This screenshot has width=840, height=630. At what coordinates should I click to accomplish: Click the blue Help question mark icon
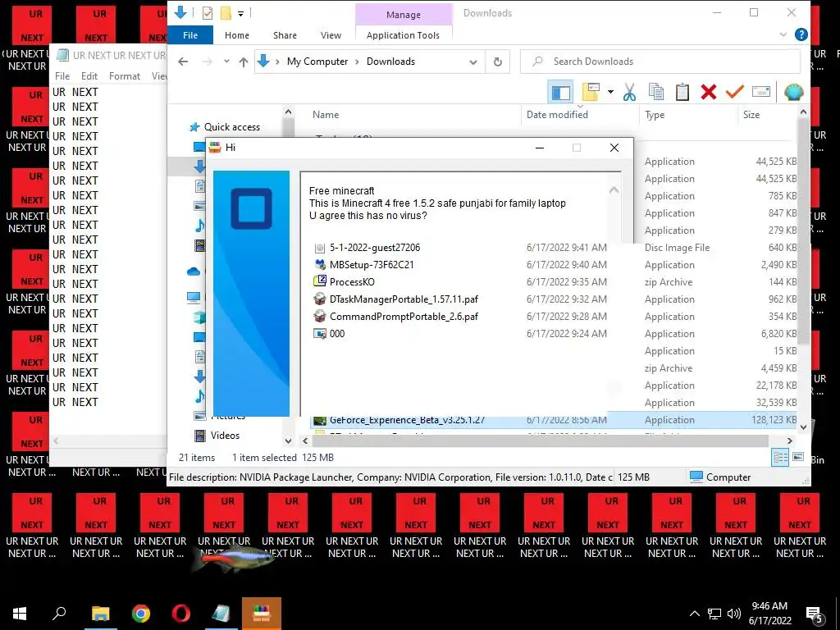click(801, 34)
